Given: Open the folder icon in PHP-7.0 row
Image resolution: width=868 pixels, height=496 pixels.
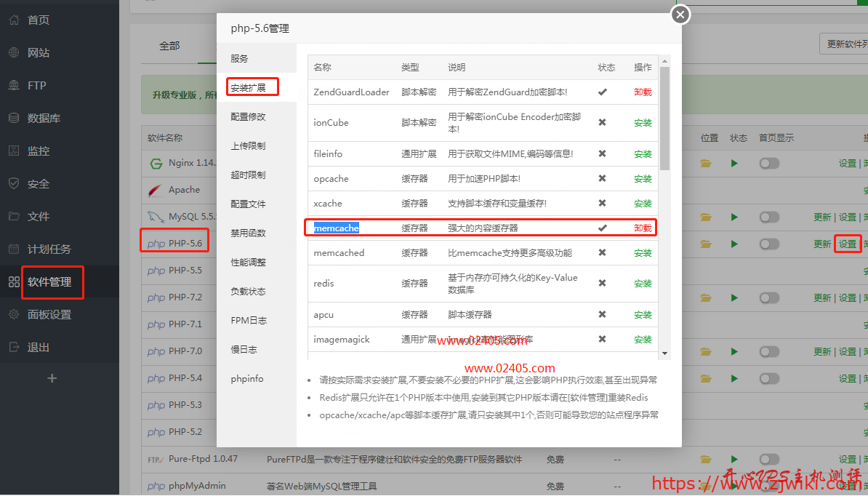Looking at the screenshot, I should [706, 351].
